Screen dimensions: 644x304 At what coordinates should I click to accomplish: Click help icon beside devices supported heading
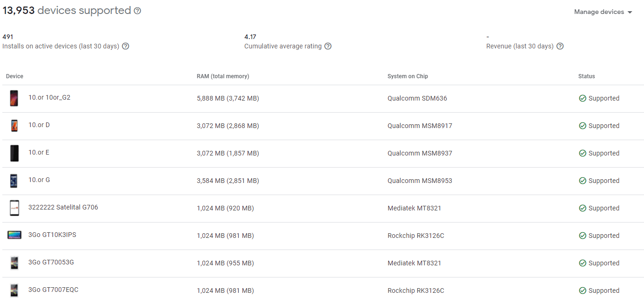[x=137, y=11]
